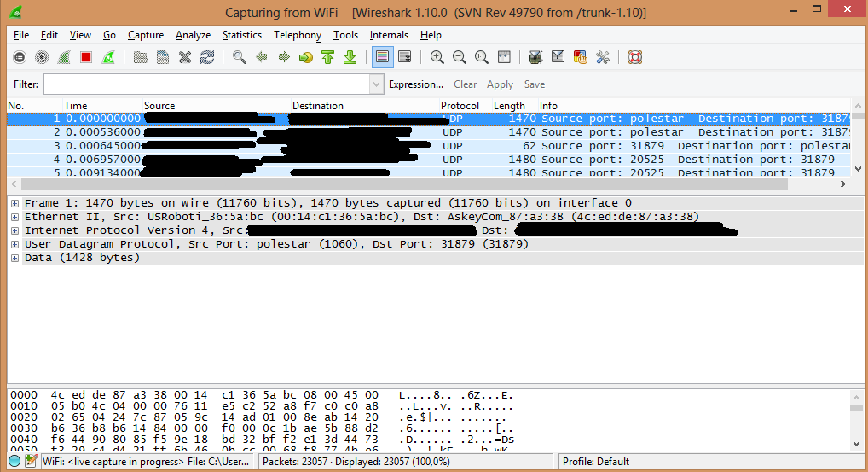
Task: Go back in packet history arrow
Action: [x=261, y=57]
